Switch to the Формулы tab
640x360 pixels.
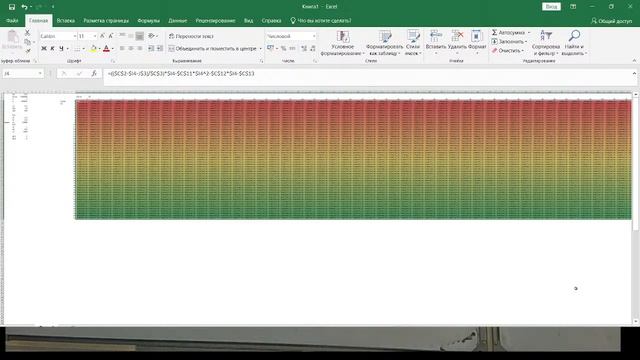pyautogui.click(x=149, y=20)
